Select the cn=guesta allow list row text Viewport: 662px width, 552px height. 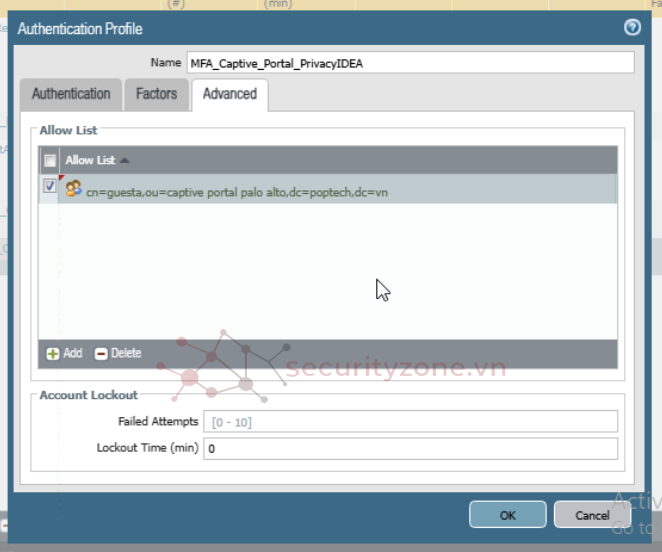(236, 190)
